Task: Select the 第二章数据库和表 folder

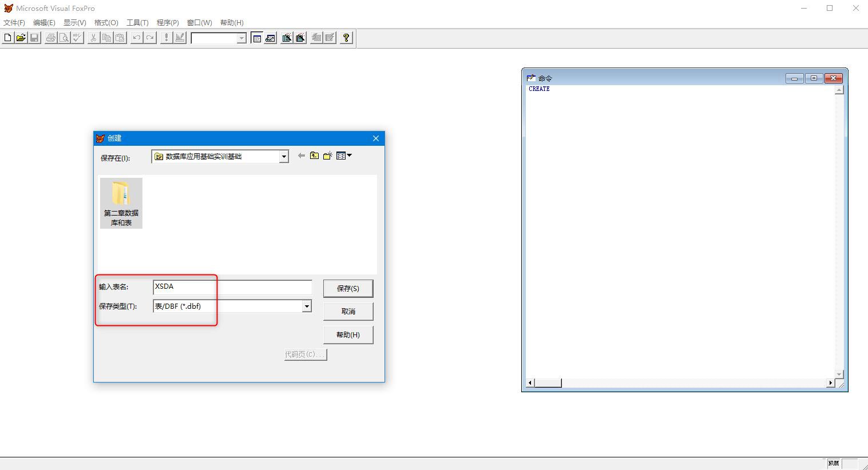Action: [x=121, y=203]
